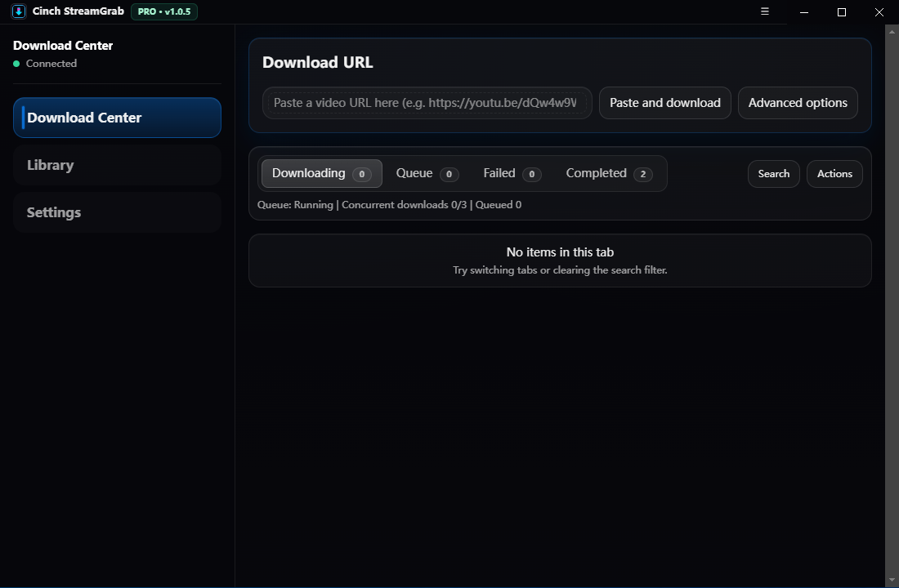Screen dimensions: 899x588
Task: Go to Settings in the sidebar
Action: (x=117, y=212)
